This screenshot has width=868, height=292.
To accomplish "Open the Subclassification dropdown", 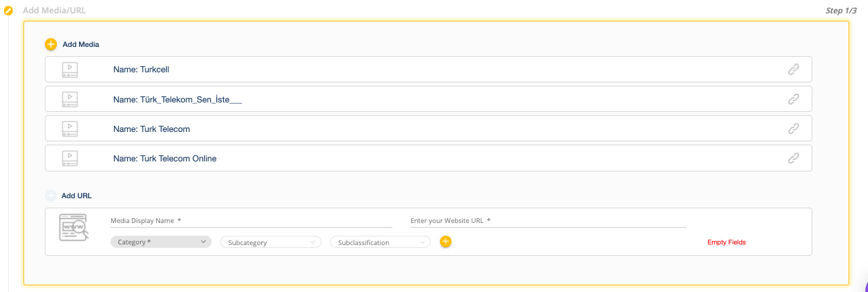I will [380, 242].
